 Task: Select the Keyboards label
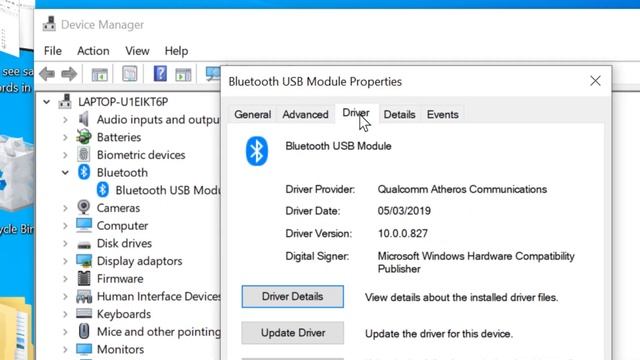124,314
